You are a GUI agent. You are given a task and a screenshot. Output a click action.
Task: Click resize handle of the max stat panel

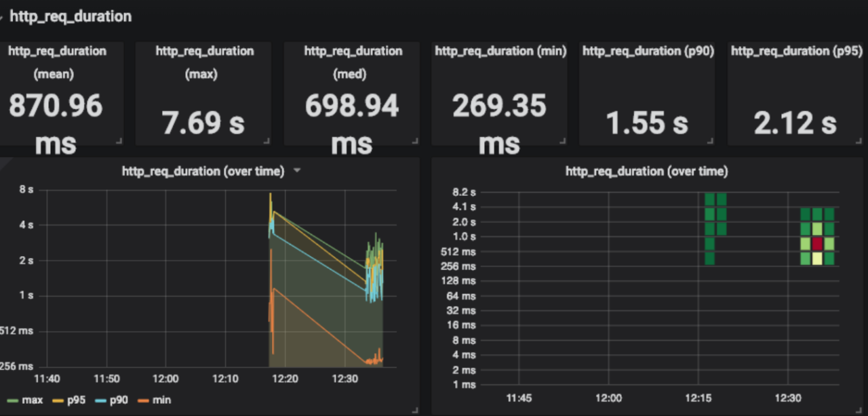tap(267, 140)
